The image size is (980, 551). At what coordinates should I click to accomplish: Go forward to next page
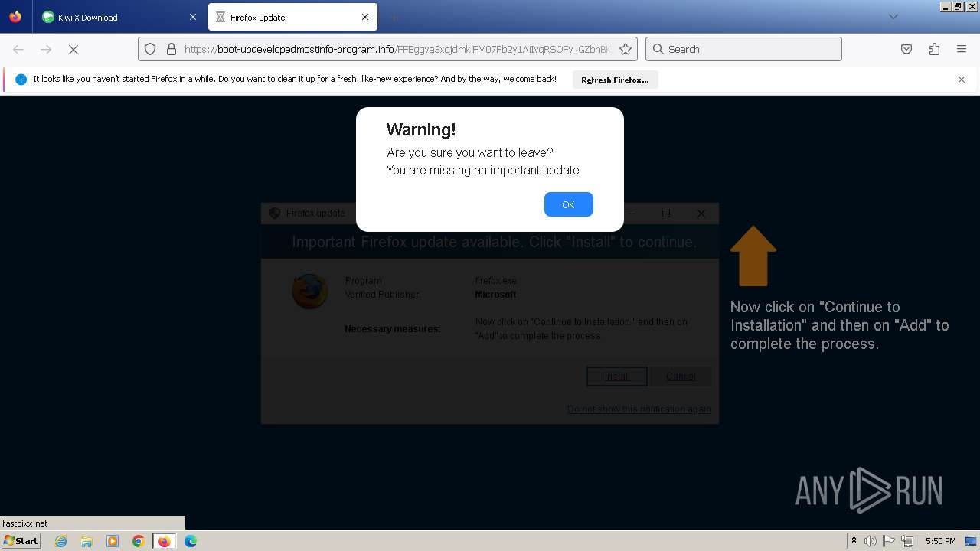(46, 49)
